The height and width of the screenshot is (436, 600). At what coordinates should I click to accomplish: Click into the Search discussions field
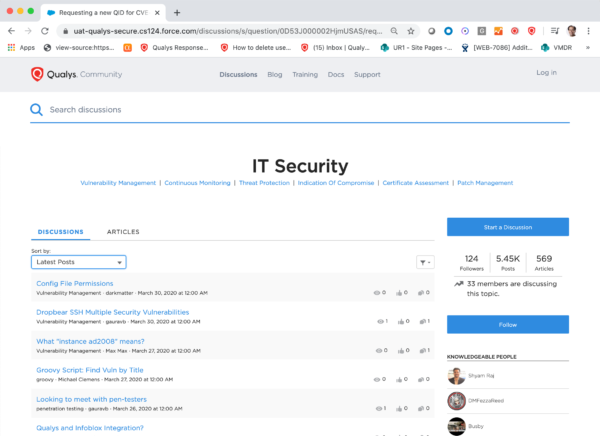[x=300, y=110]
